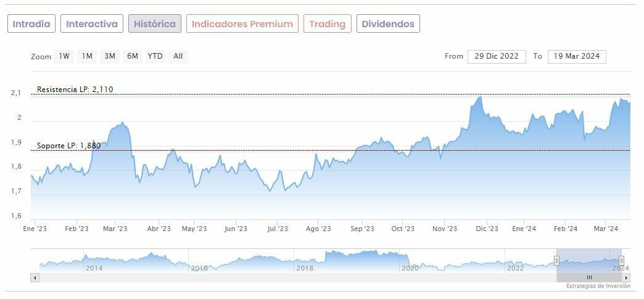The height and width of the screenshot is (299, 644).
Task: Click the scrollbar left arrow
Action: 35,278
